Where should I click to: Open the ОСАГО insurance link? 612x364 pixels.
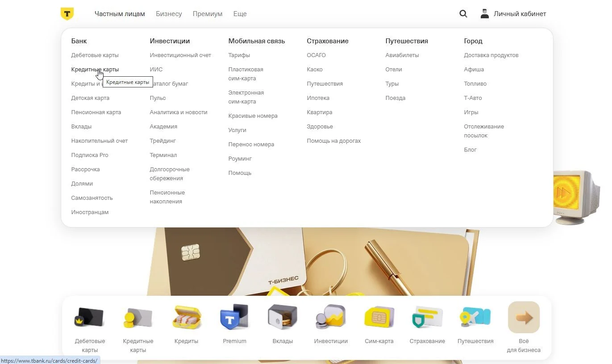pyautogui.click(x=316, y=55)
